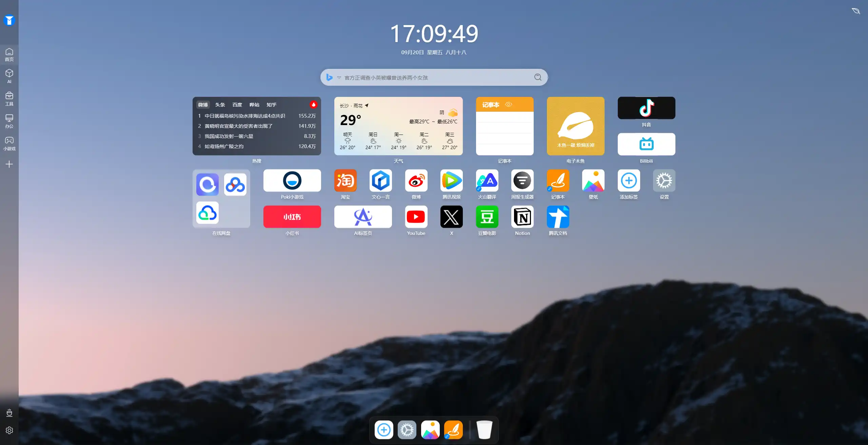
Task: Switch to sidebar 首页 tab
Action: (9, 55)
